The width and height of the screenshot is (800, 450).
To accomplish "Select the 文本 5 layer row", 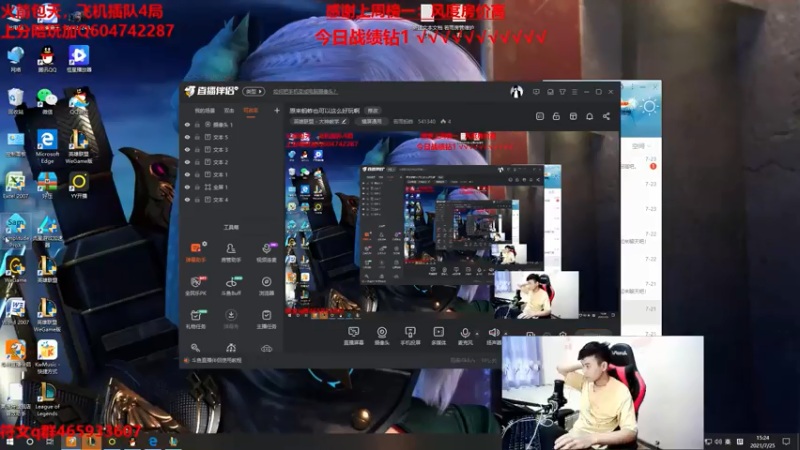I will 231,137.
